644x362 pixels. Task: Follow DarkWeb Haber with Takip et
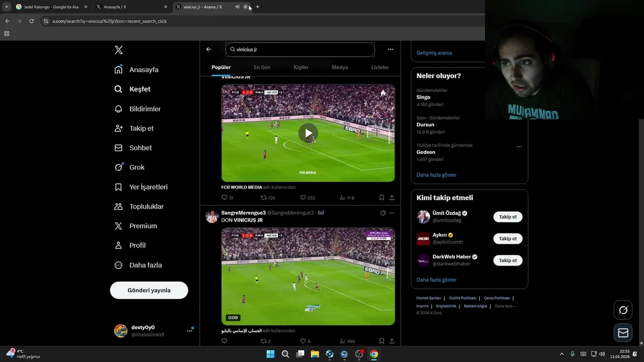tap(508, 260)
